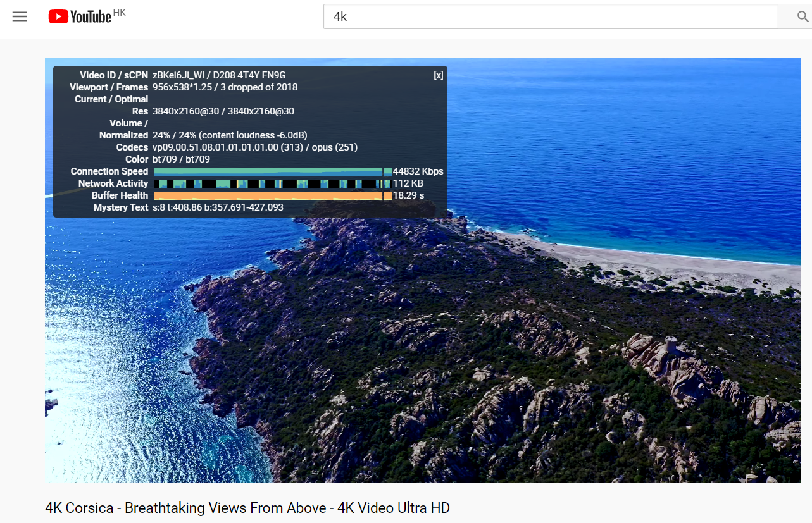Screen dimensions: 812x523
Task: Close the stats for nerds panel
Action: pyautogui.click(x=438, y=75)
